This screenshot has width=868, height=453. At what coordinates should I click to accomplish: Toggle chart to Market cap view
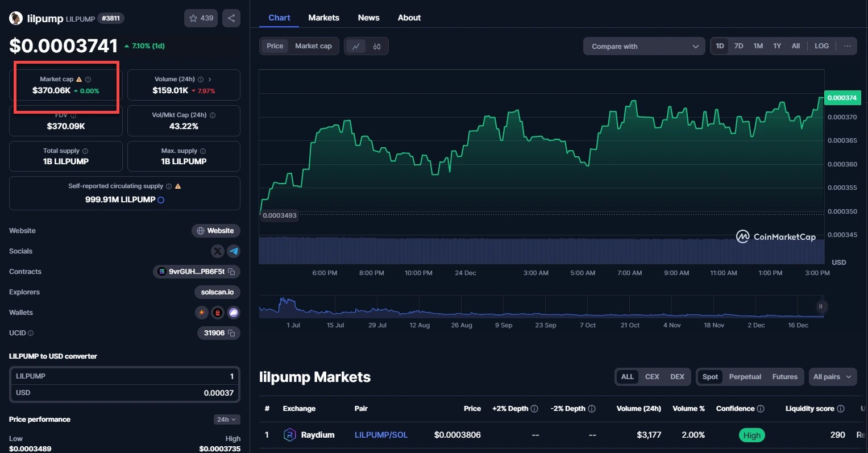(313, 46)
